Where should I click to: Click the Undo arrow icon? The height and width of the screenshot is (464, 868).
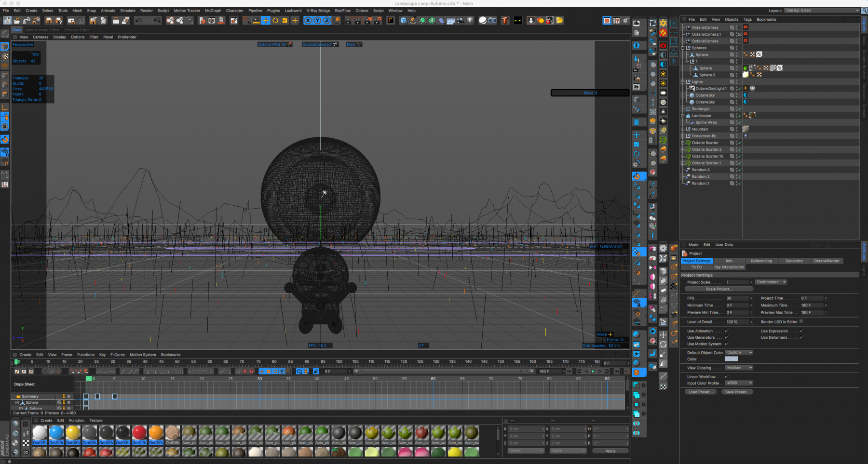[x=138, y=20]
